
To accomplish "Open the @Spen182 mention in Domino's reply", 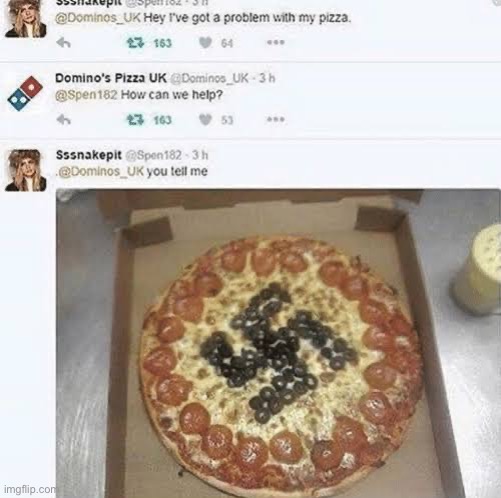I will point(86,95).
